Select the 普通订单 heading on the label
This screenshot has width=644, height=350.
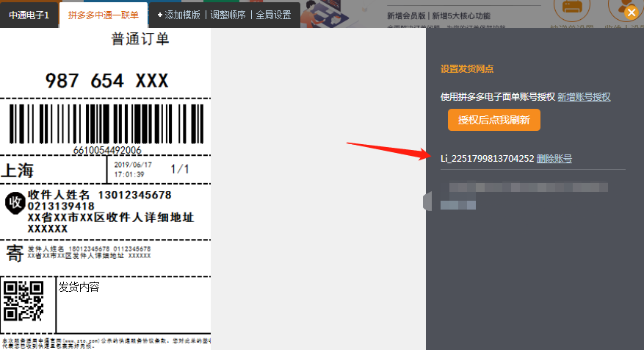click(x=140, y=39)
